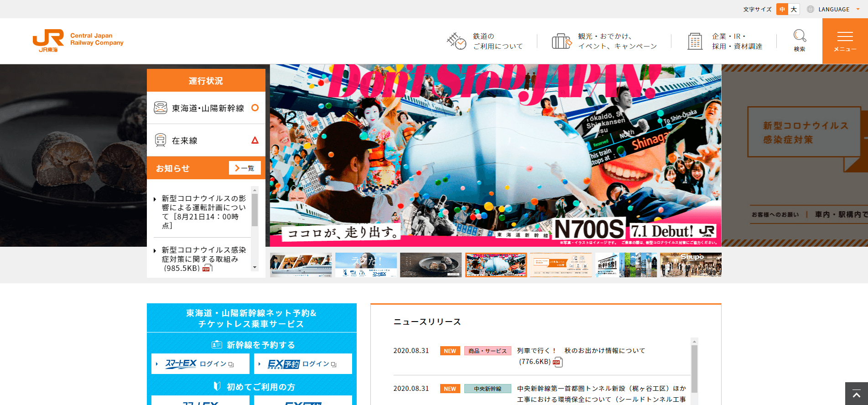
Task: Open the search magnifier icon
Action: point(800,36)
